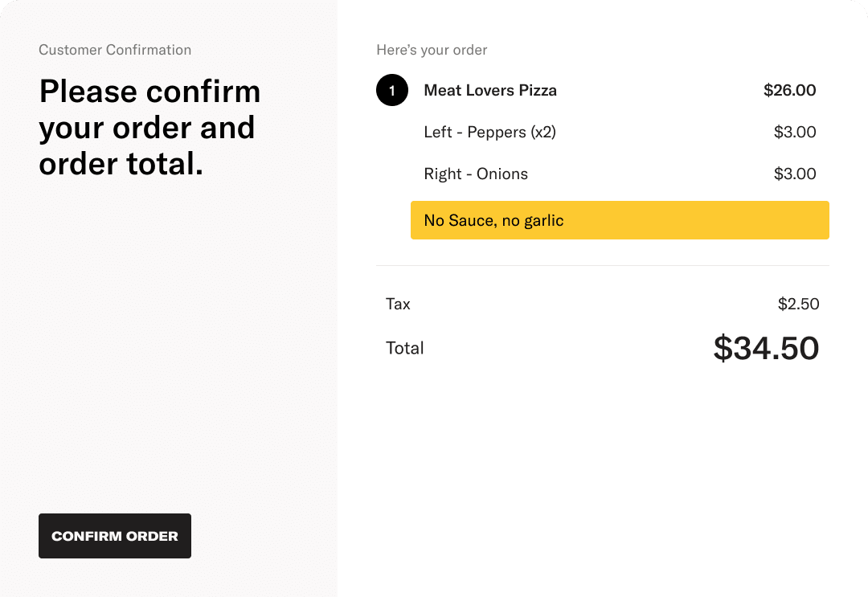Click the numbered badge next to Meat Lovers Pizza
The image size is (868, 597).
[x=392, y=90]
